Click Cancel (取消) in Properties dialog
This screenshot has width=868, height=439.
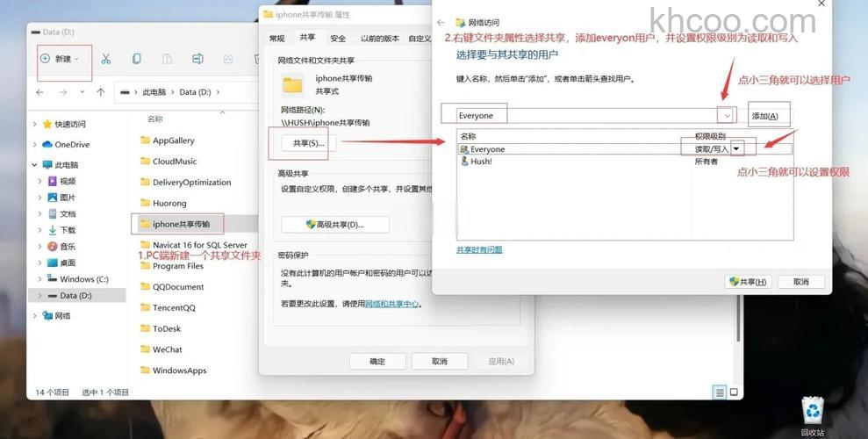tap(440, 362)
